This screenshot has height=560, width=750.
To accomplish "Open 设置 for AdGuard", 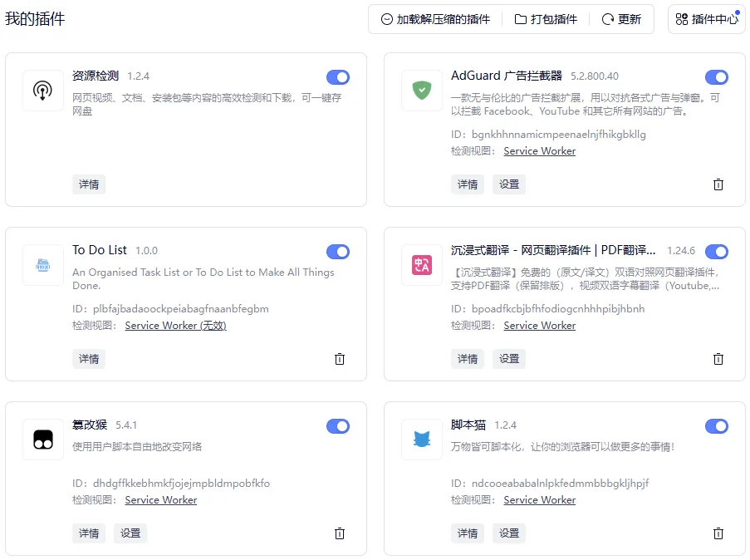I will pos(509,184).
